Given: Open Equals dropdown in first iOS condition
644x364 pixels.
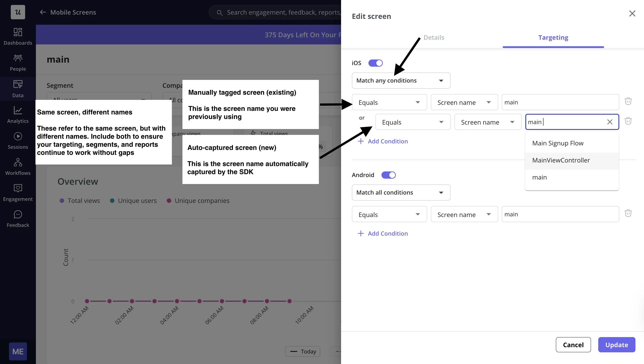Looking at the screenshot, I should point(389,102).
